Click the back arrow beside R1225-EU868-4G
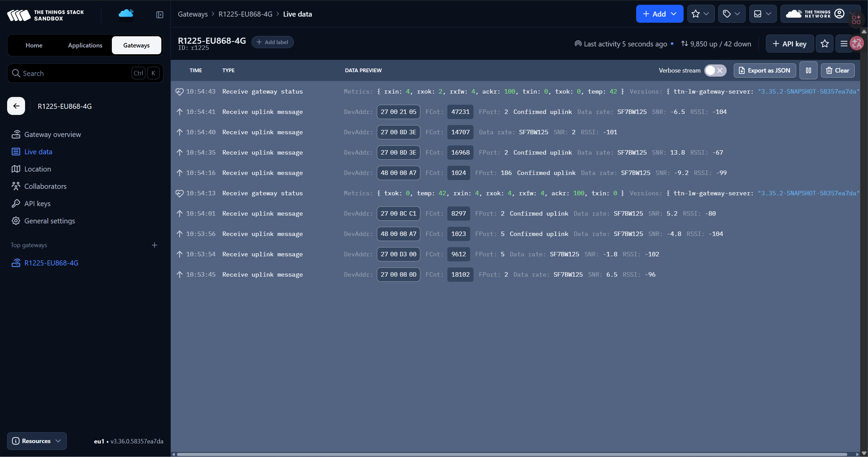 (16, 106)
